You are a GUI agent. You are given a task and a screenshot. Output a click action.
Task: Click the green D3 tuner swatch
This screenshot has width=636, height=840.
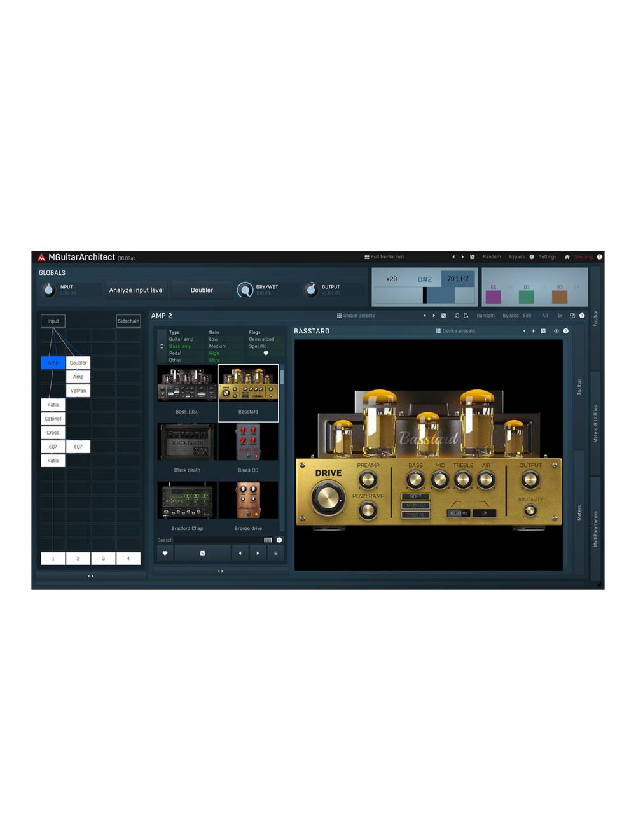(527, 297)
